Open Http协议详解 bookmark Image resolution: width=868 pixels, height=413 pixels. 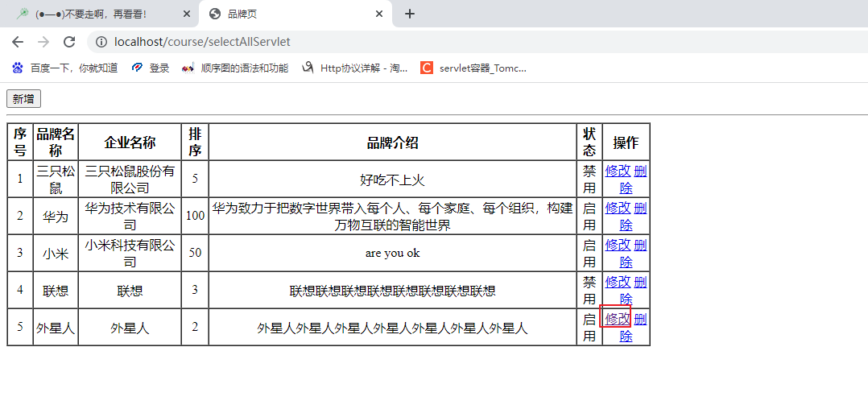(355, 68)
